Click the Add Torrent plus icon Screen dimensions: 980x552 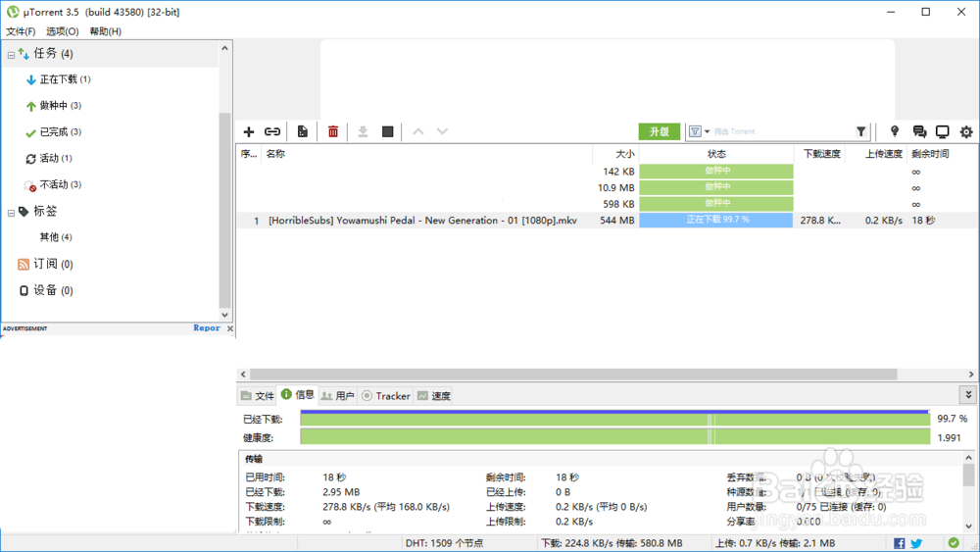tap(249, 131)
